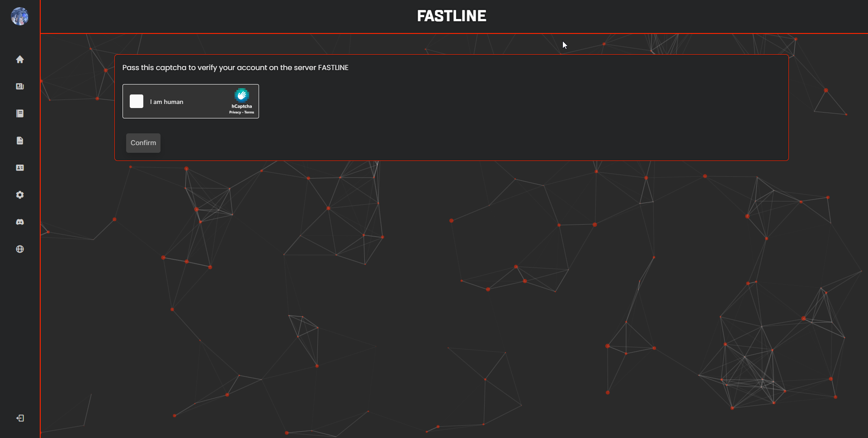Log out using the exit icon

pyautogui.click(x=20, y=418)
